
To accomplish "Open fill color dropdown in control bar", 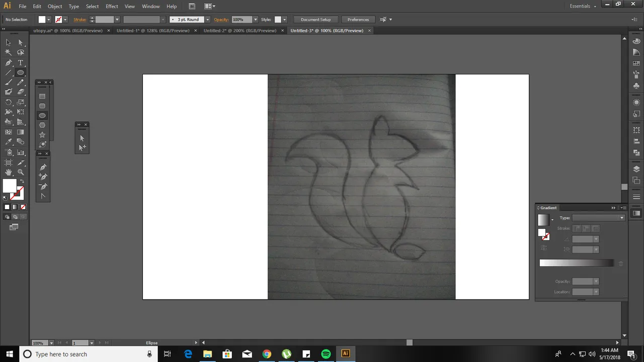I will coord(49,20).
